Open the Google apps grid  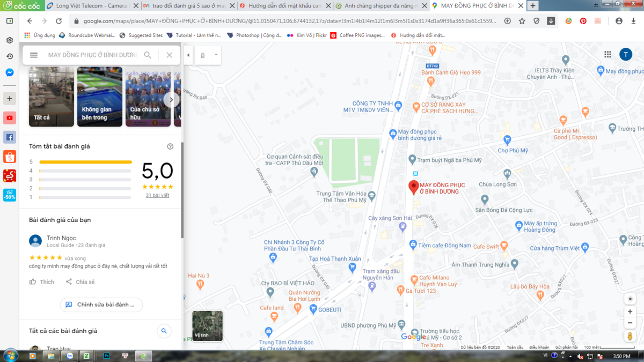(608, 54)
